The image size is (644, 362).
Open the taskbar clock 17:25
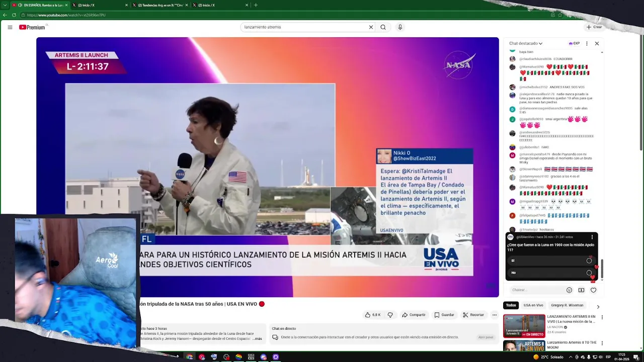click(x=622, y=357)
